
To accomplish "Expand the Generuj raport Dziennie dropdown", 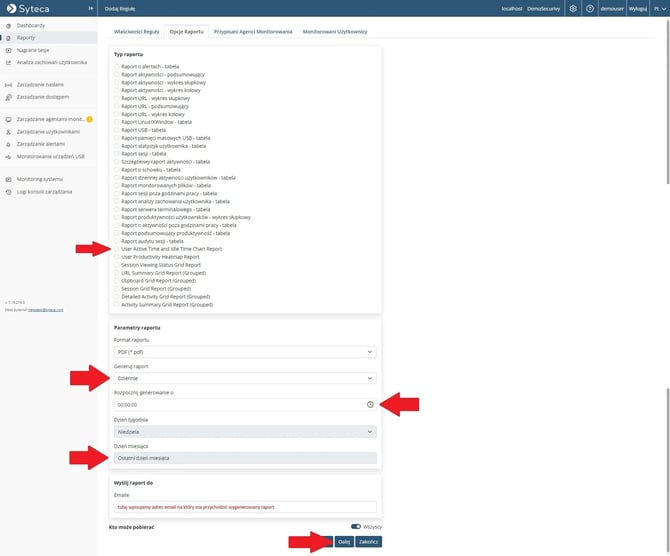I will (244, 378).
